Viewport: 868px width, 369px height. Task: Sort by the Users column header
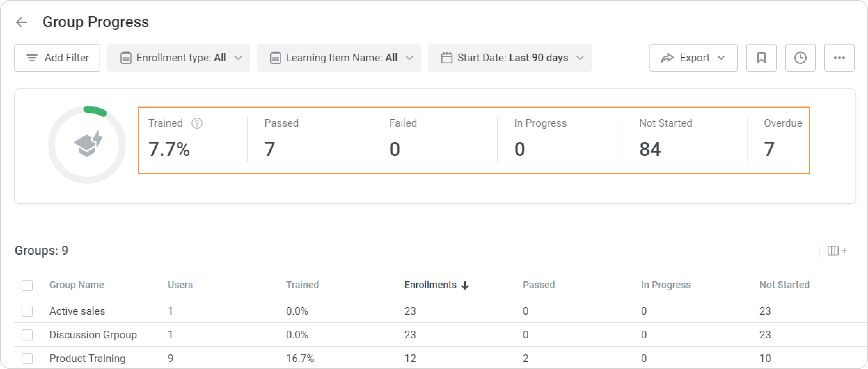point(180,285)
